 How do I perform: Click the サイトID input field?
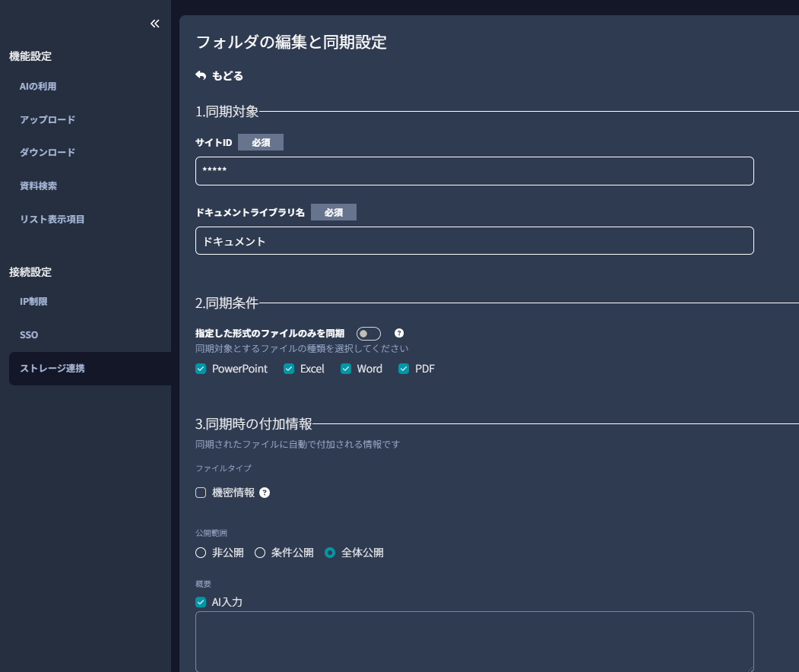[x=474, y=171]
